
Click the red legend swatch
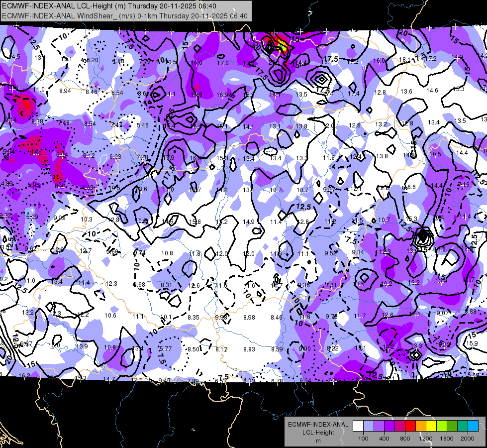coord(410,426)
